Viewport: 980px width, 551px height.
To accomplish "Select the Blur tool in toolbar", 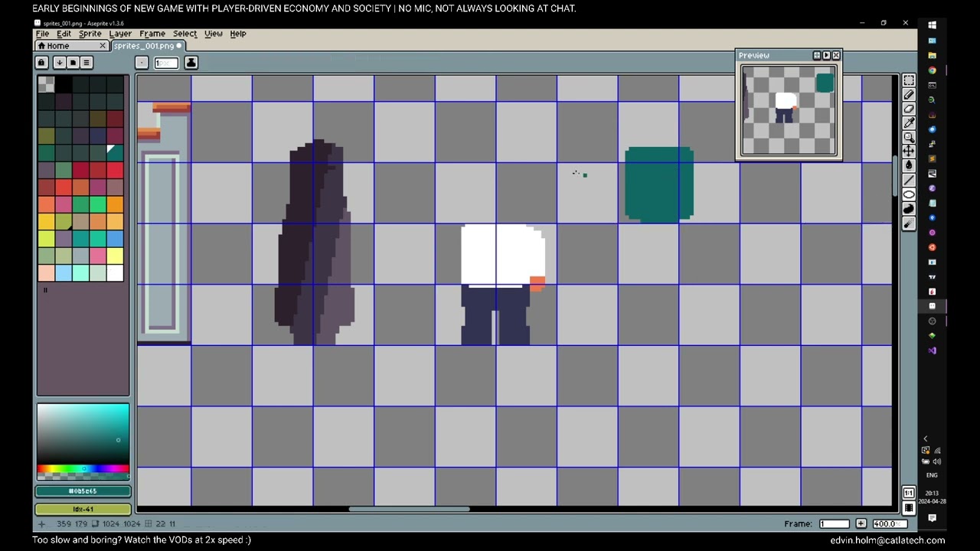I will click(x=909, y=223).
